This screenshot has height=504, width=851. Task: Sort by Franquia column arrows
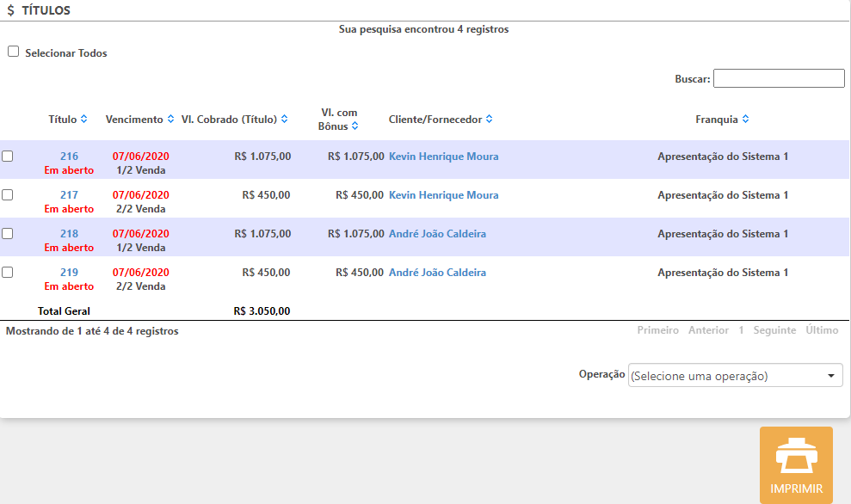745,120
